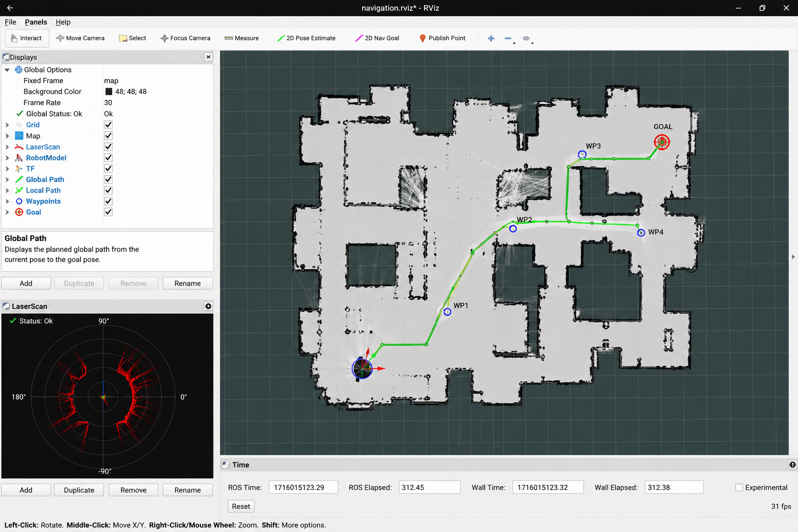This screenshot has height=532, width=798.
Task: Expand the Waypoints display item
Action: click(7, 202)
